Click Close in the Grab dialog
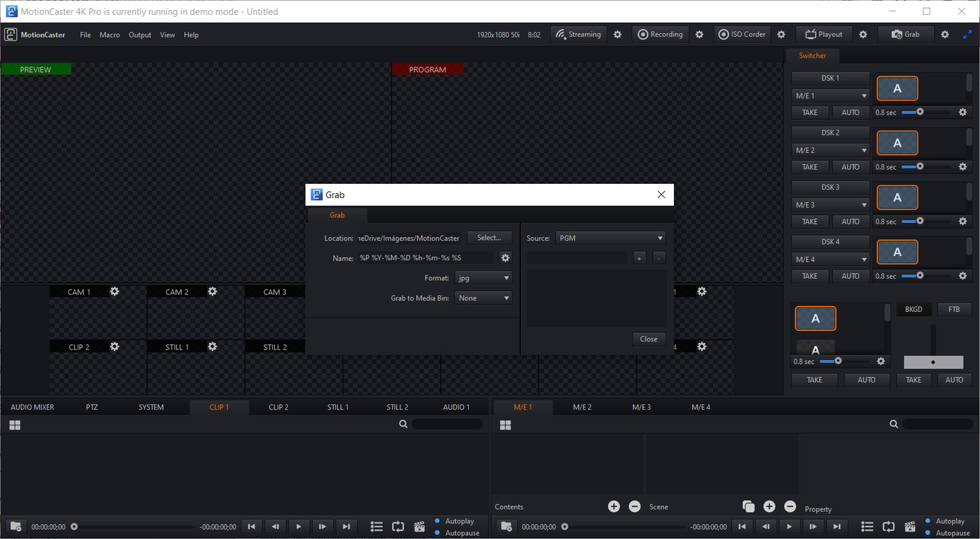Image resolution: width=980 pixels, height=539 pixels. (649, 339)
